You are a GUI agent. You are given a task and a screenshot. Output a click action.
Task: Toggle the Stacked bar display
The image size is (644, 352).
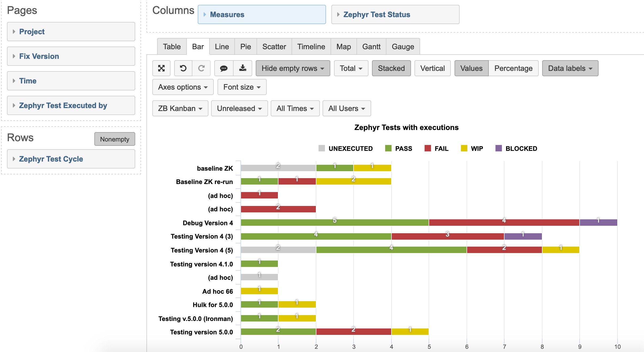click(x=391, y=68)
